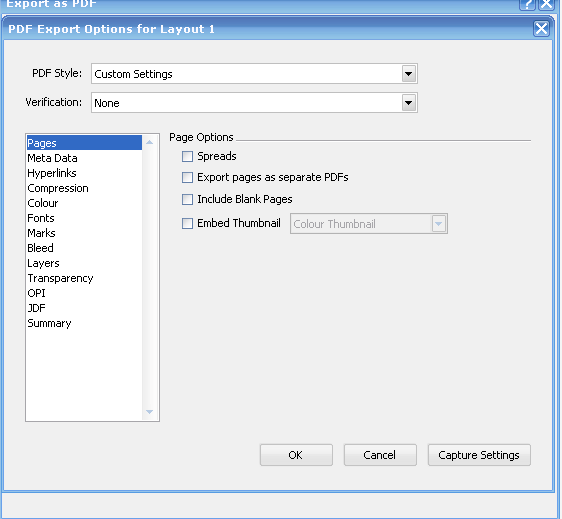Image resolution: width=562 pixels, height=519 pixels.
Task: Select Meta Data in the list
Action: 52,158
